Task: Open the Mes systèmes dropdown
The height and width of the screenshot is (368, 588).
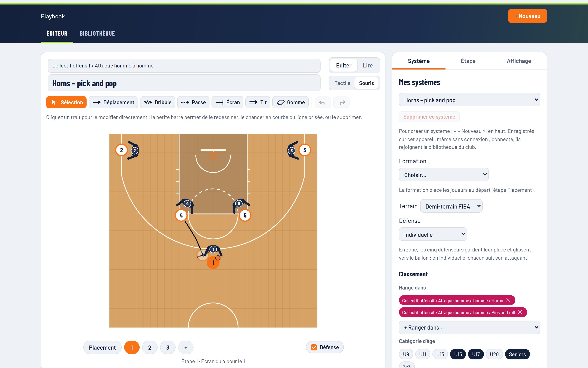Action: pyautogui.click(x=469, y=100)
